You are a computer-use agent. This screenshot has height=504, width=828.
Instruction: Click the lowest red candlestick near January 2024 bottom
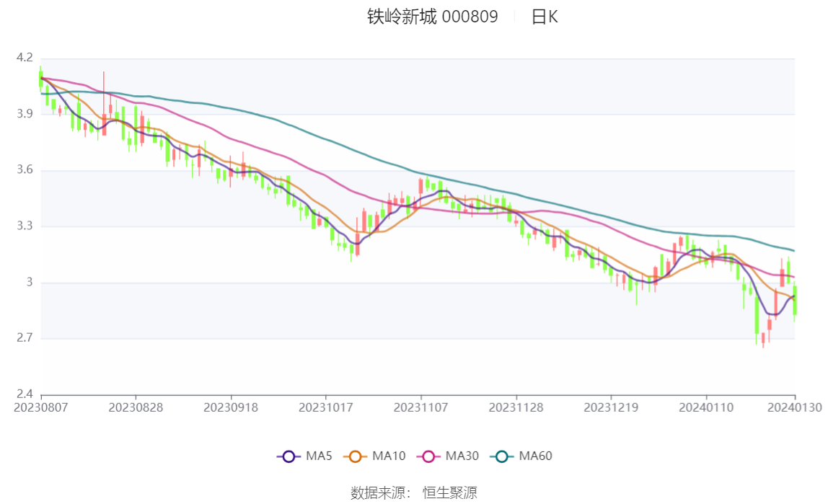[763, 339]
